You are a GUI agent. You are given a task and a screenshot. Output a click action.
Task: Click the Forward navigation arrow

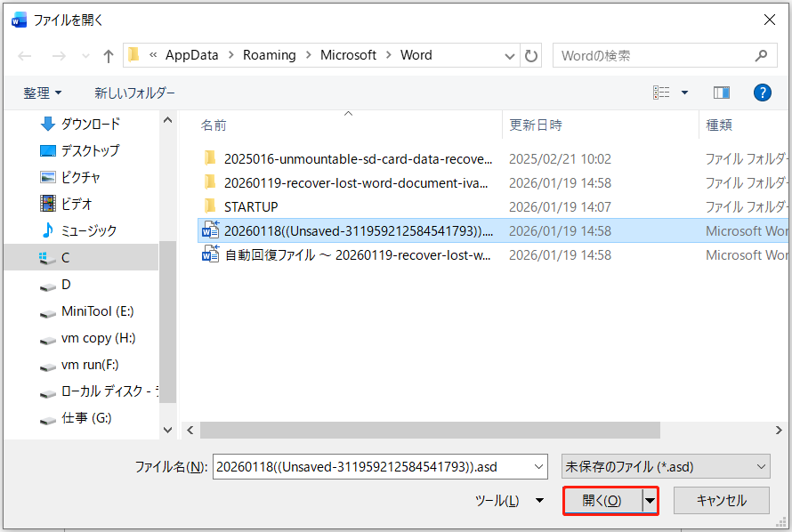tap(59, 55)
